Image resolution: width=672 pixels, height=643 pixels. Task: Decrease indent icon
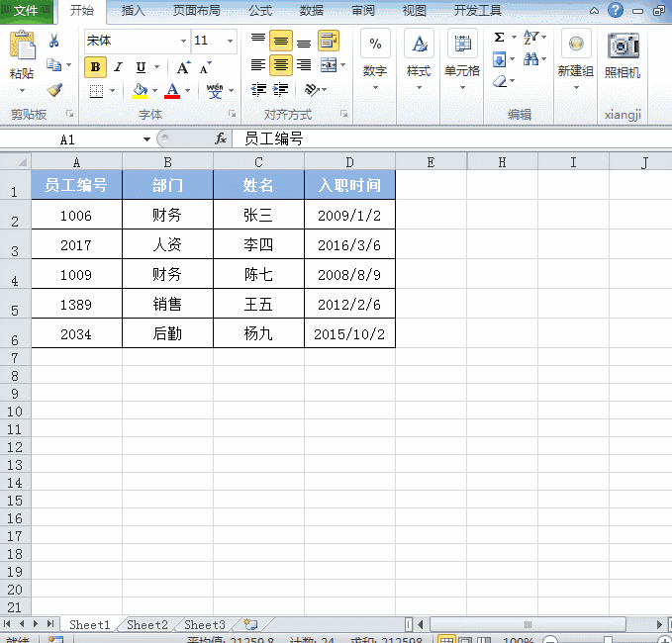258,90
